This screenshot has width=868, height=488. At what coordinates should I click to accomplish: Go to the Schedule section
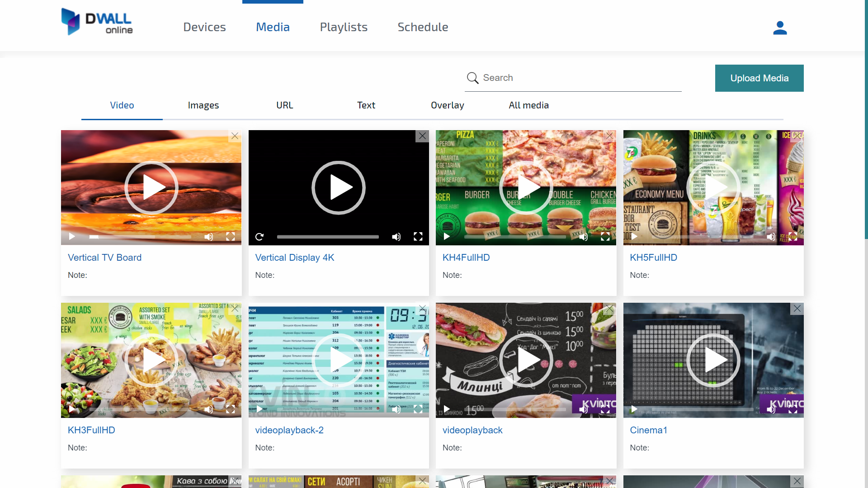click(423, 27)
